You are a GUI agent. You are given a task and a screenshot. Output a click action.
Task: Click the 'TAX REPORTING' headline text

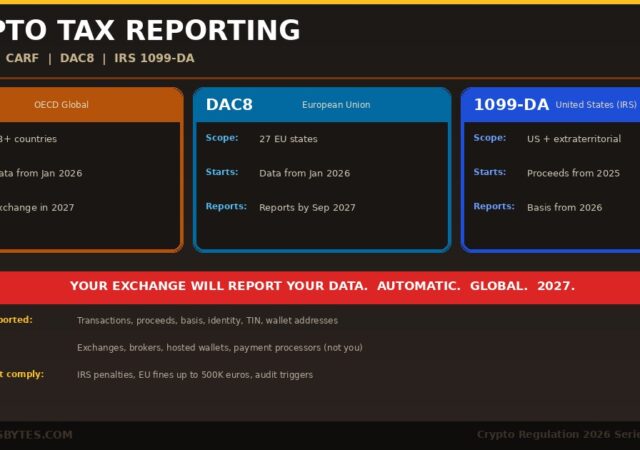[178, 30]
